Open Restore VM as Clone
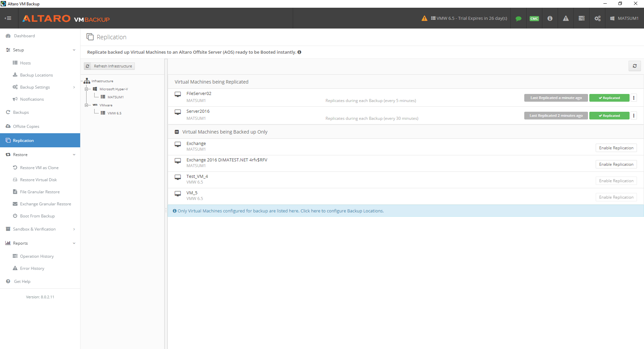The height and width of the screenshot is (349, 644). click(40, 168)
